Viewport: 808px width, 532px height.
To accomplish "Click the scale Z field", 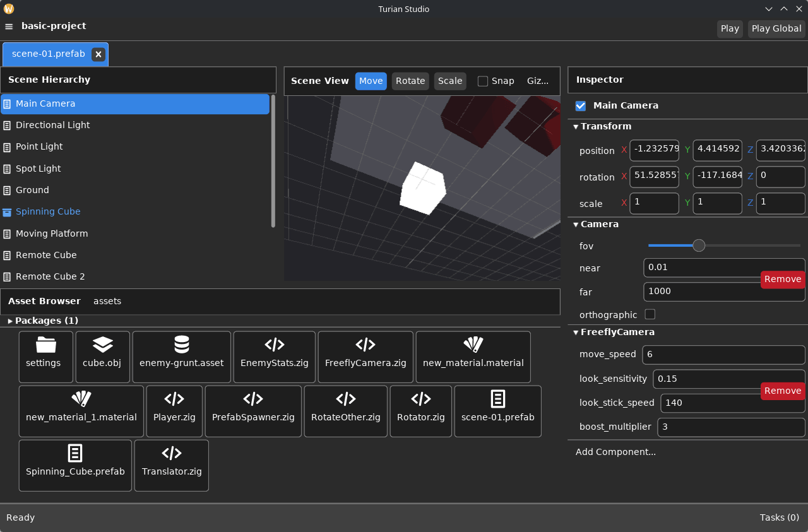I will pyautogui.click(x=781, y=203).
